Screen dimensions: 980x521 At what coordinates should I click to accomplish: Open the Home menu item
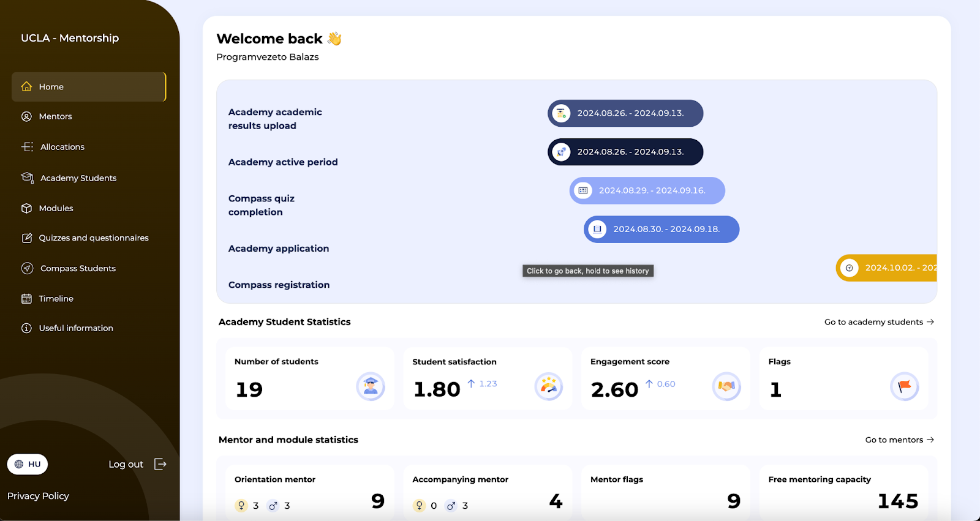click(89, 87)
